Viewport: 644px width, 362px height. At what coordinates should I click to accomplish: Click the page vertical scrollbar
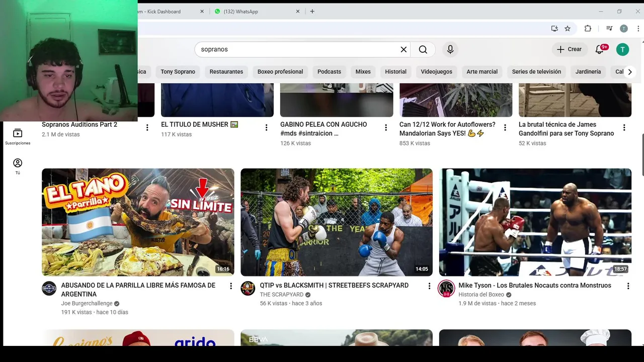(642, 156)
